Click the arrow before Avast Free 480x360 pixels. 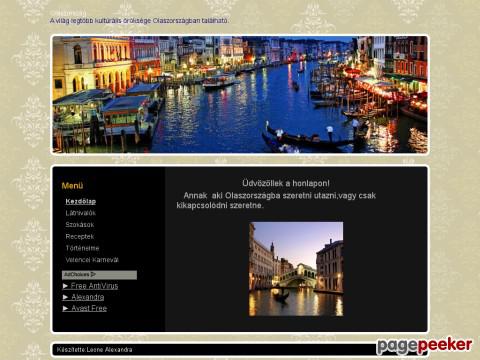65,308
